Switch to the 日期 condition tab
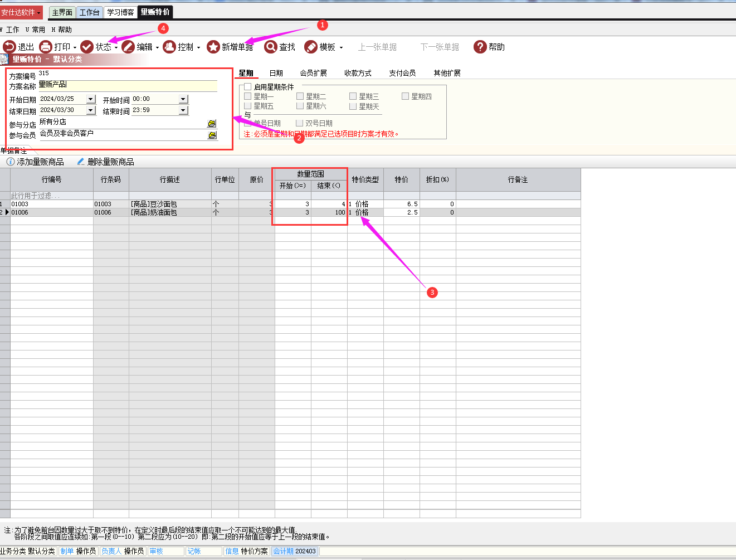This screenshot has width=736, height=560. tap(276, 73)
